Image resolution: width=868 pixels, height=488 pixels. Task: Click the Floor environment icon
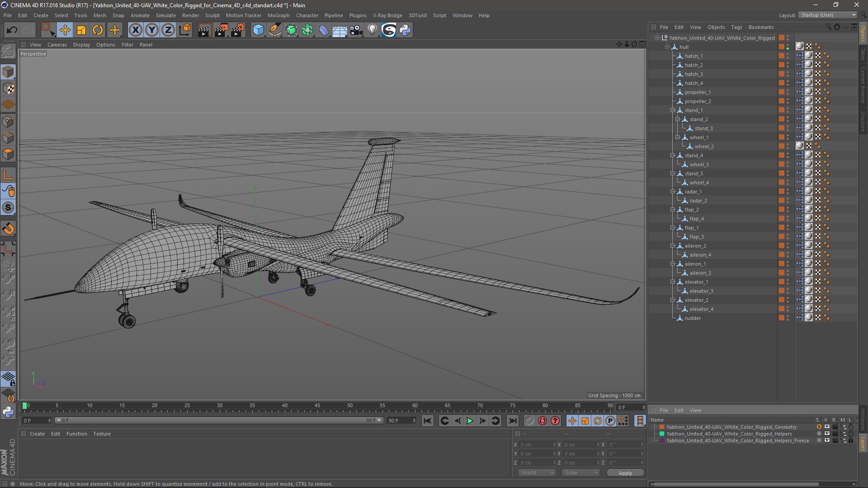point(340,30)
